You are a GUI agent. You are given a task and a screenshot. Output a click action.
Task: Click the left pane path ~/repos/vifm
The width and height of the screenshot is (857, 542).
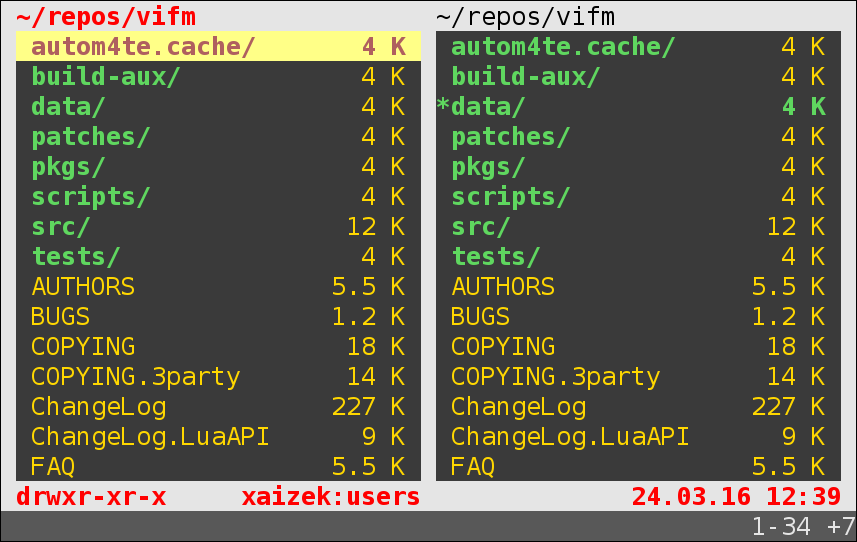pos(106,17)
